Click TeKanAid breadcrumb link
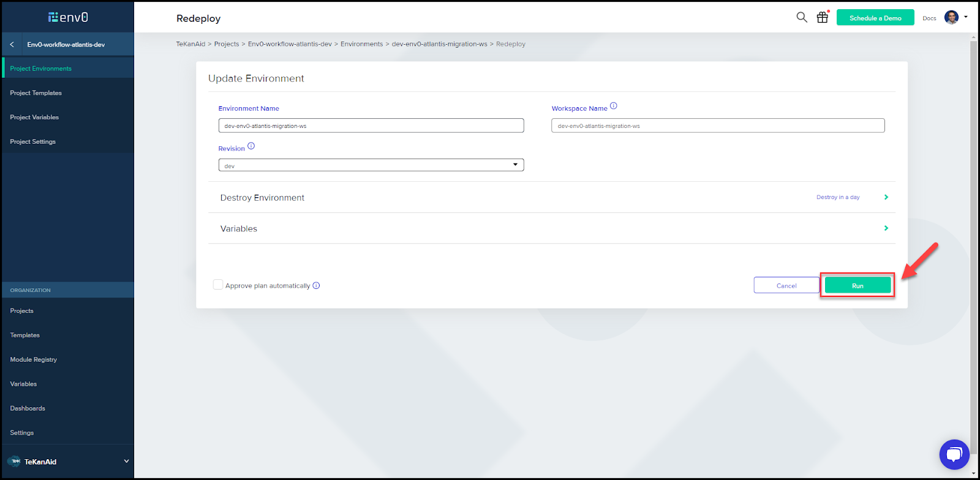 click(x=190, y=44)
